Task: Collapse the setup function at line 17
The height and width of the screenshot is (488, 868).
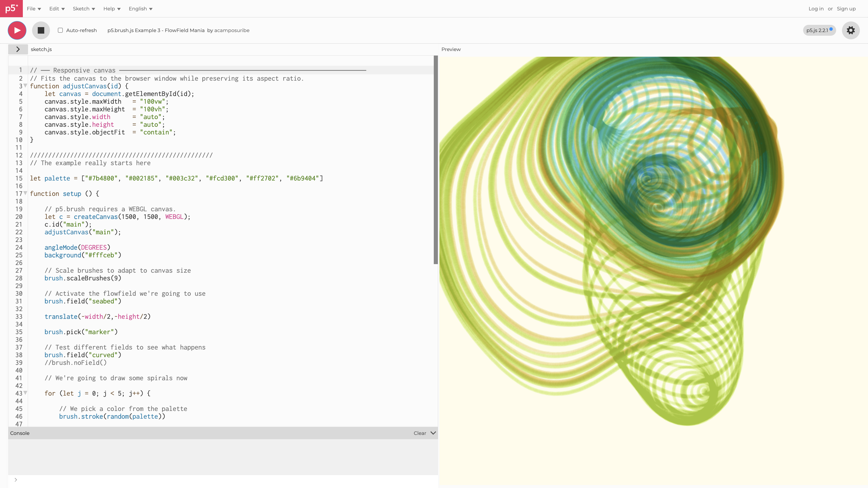Action: [25, 193]
